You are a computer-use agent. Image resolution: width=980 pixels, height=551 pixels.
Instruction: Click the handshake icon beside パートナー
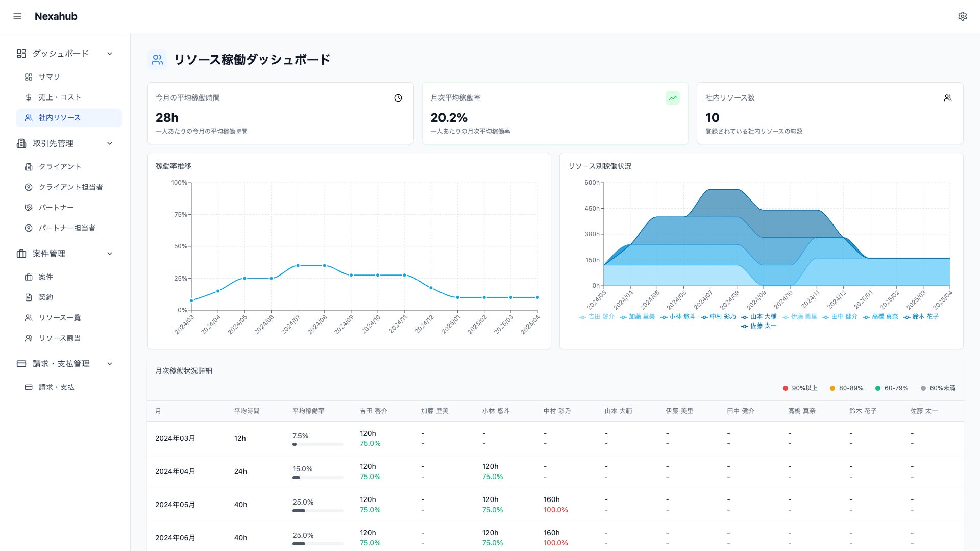pos(29,208)
